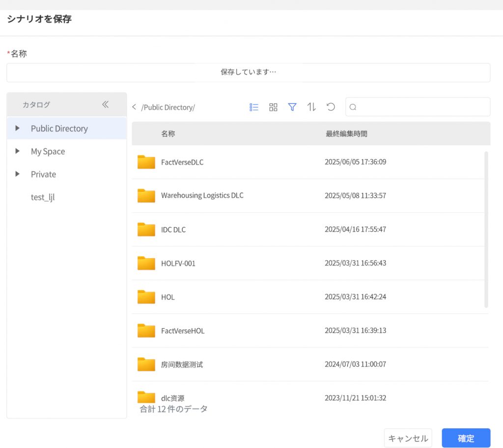Click the sort order icon
The image size is (503, 448).
(311, 107)
